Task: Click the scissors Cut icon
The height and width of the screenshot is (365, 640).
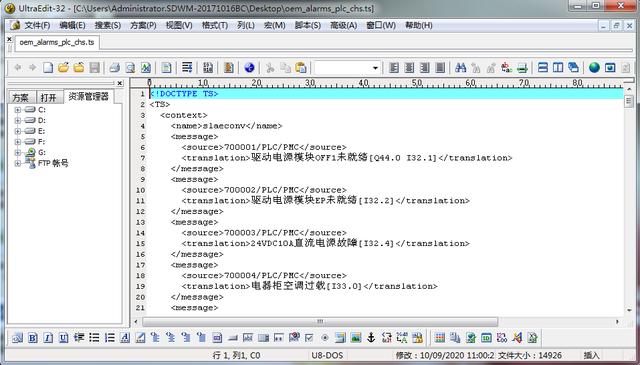Action: [270, 67]
